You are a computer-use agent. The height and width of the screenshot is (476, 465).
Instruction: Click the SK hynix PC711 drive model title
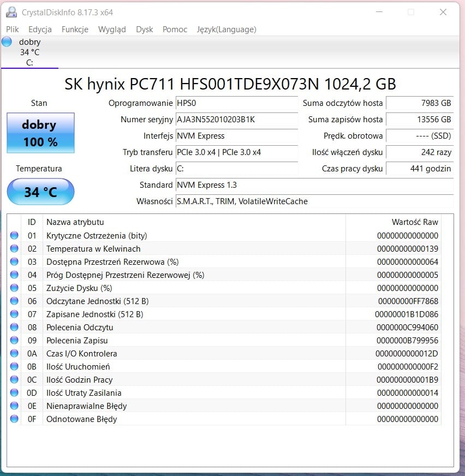click(x=230, y=84)
